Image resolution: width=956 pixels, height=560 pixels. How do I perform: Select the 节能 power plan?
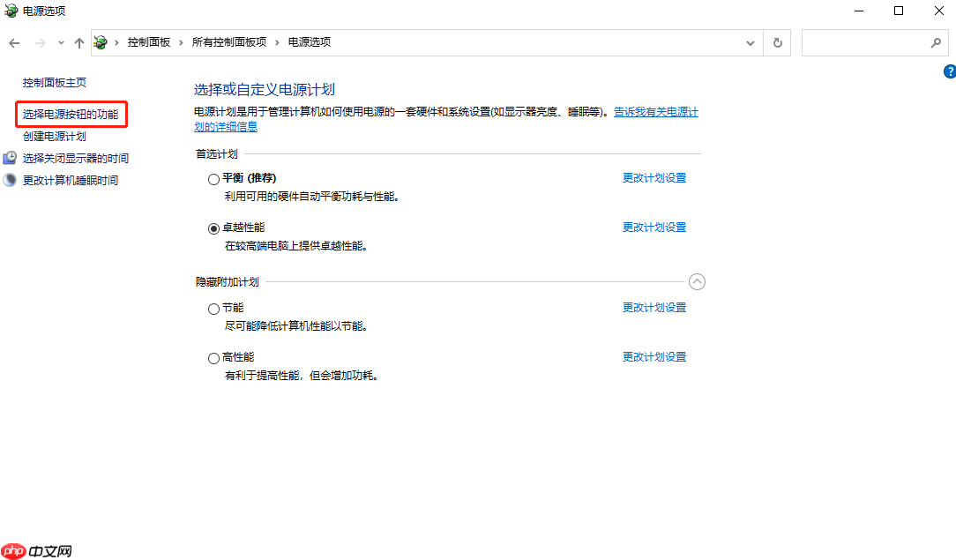coord(213,309)
